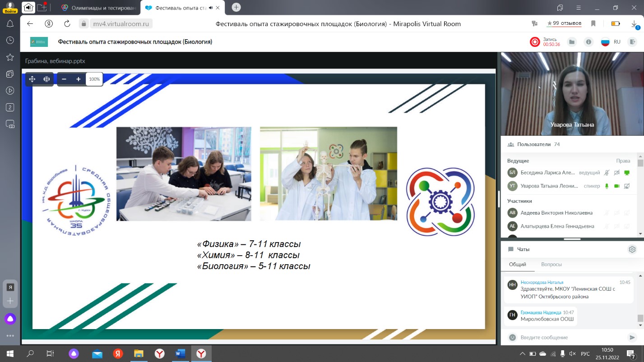Click the red recording indicator icon
Viewport: 644px width, 362px height.
point(535,42)
